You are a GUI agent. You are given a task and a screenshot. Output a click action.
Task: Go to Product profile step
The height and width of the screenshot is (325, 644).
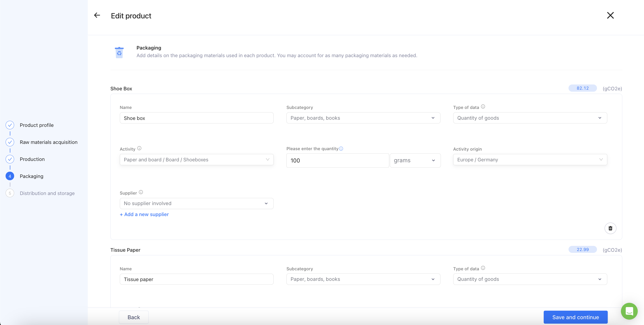[x=36, y=125]
